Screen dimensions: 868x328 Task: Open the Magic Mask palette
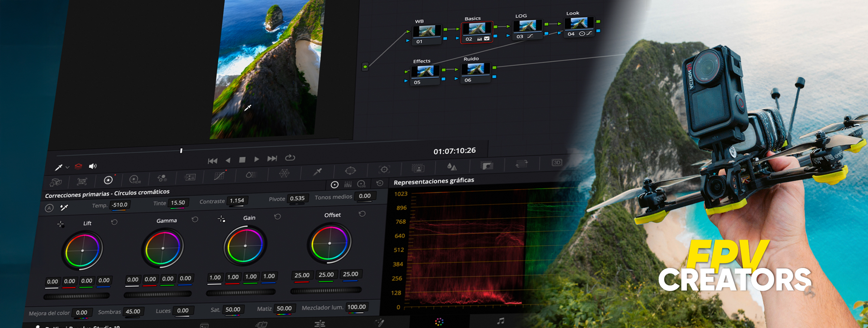418,168
